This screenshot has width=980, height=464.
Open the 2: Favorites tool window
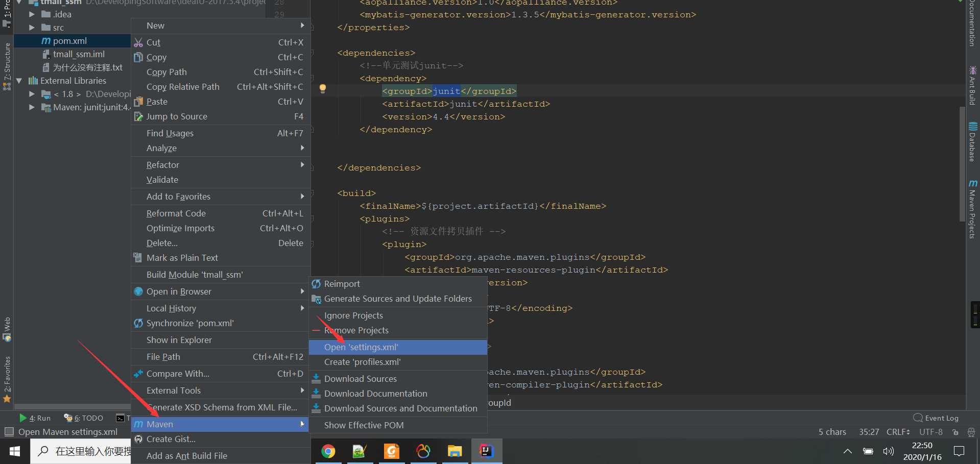pos(7,379)
